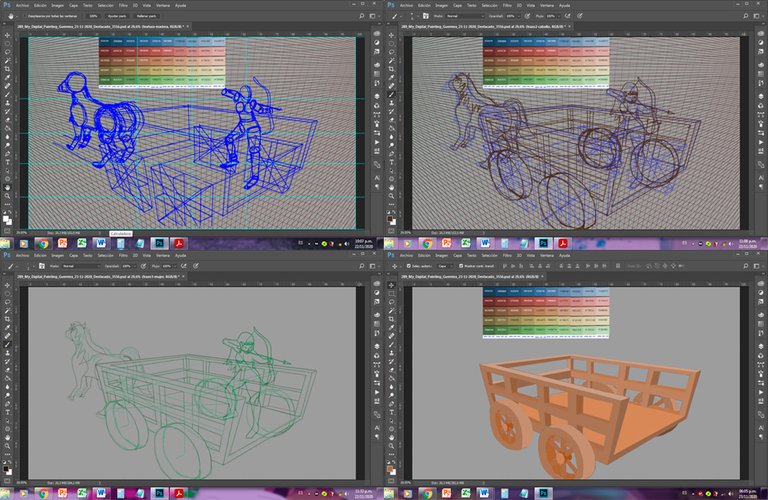
Task: Toggle 'Desplazarse por todas las ventanas' checkbox
Action: (x=23, y=16)
